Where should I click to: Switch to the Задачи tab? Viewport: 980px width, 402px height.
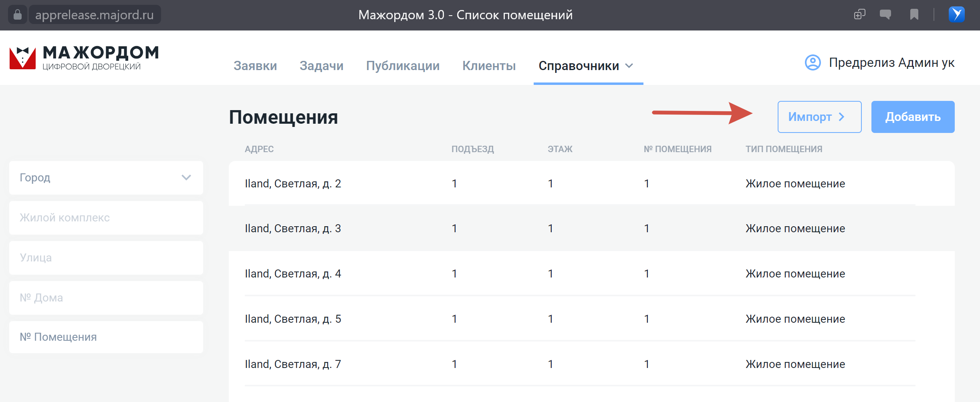click(321, 66)
